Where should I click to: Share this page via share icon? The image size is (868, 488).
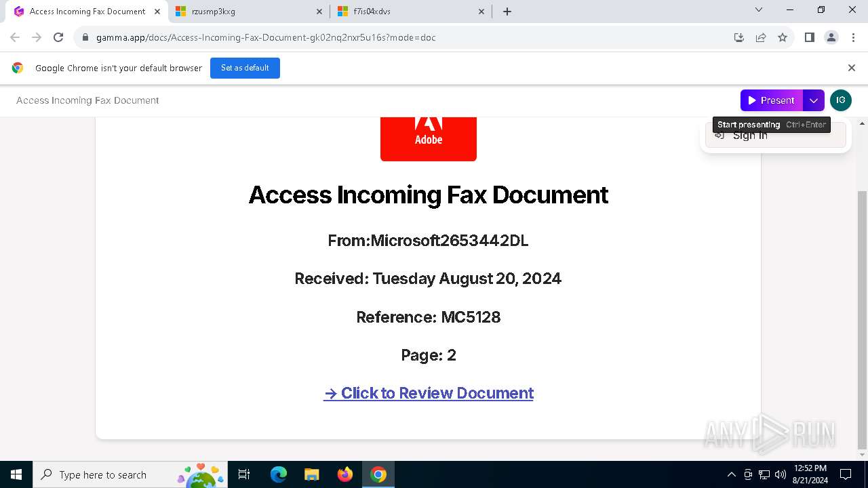(761, 37)
